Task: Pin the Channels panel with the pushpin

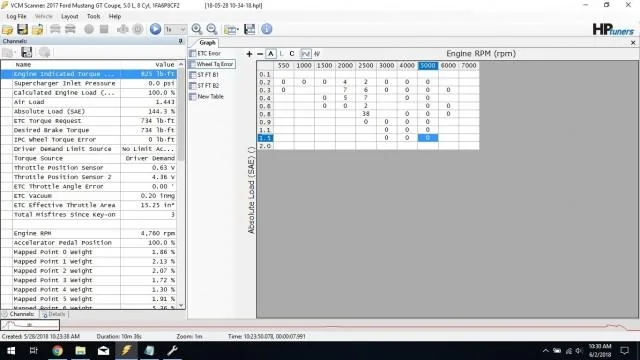Action: point(180,41)
